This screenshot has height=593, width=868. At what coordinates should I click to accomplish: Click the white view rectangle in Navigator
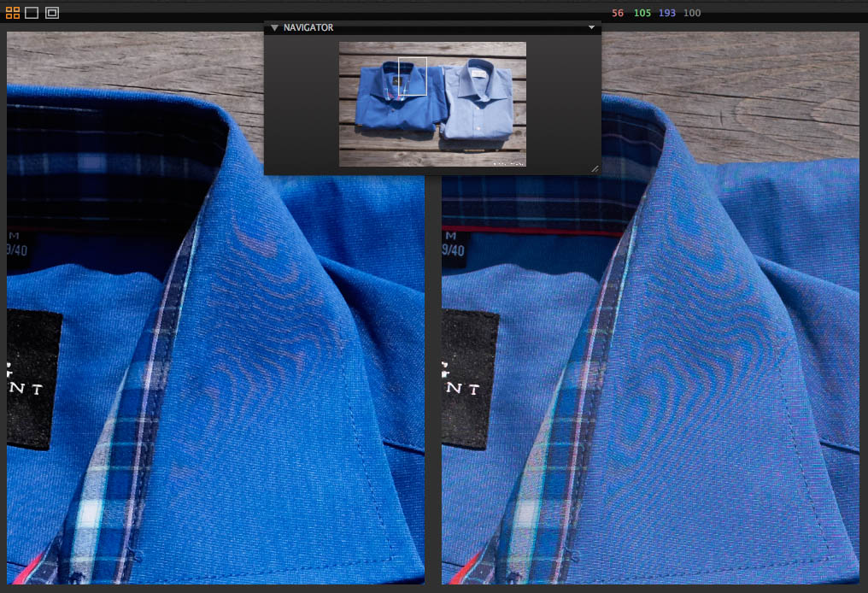413,76
